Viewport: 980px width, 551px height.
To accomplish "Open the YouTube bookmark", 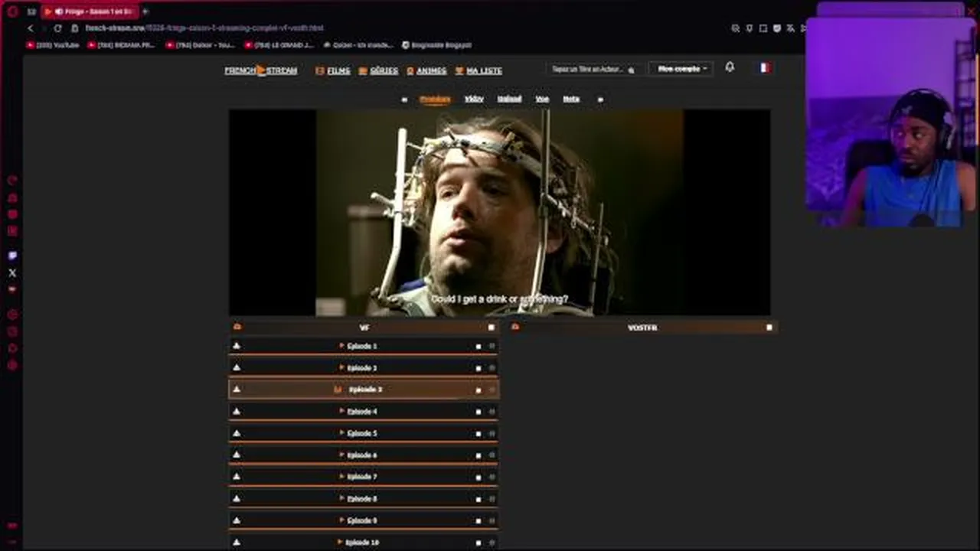I will tap(53, 45).
